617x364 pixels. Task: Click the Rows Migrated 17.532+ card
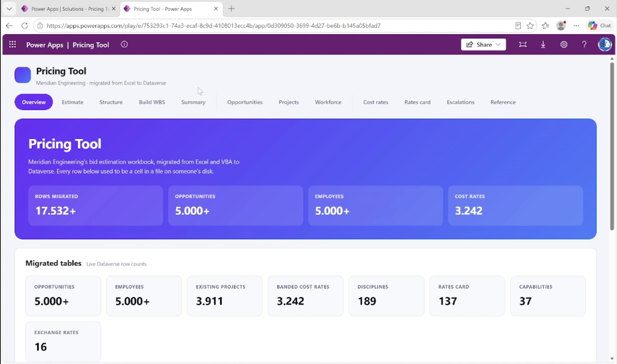click(x=96, y=206)
